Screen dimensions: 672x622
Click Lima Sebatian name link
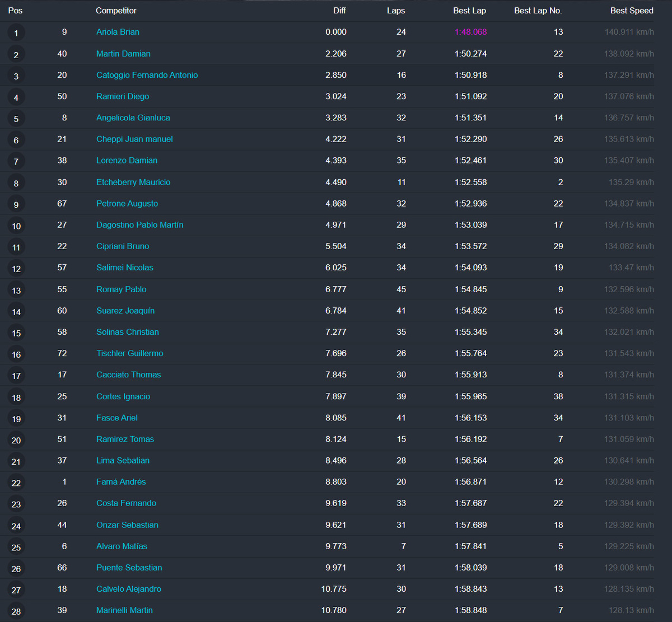(x=123, y=460)
